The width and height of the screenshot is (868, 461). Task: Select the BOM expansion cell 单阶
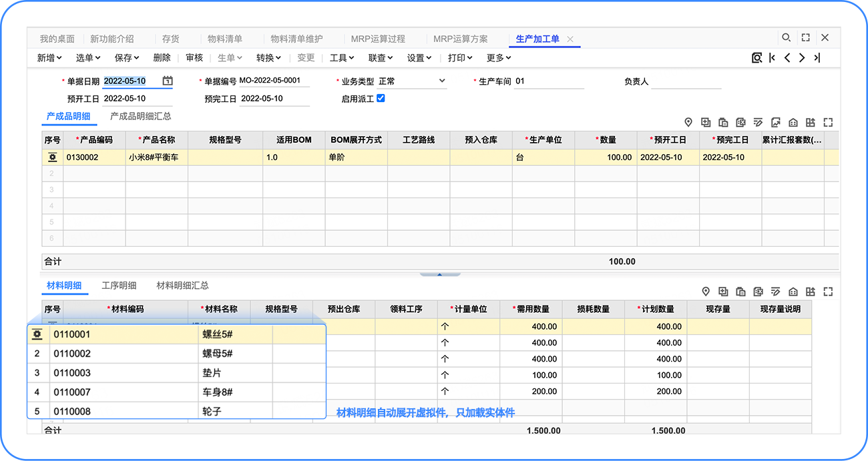(x=356, y=157)
